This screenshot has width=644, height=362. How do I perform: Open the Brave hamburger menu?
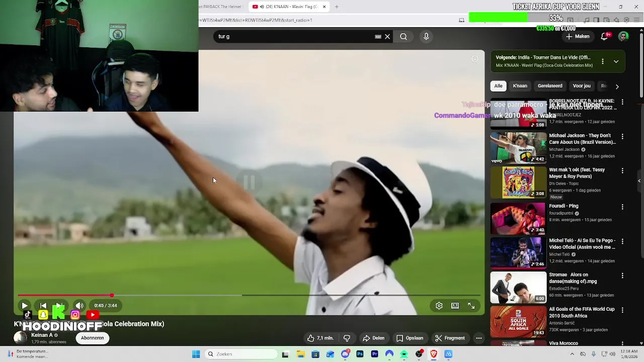pyautogui.click(x=636, y=20)
